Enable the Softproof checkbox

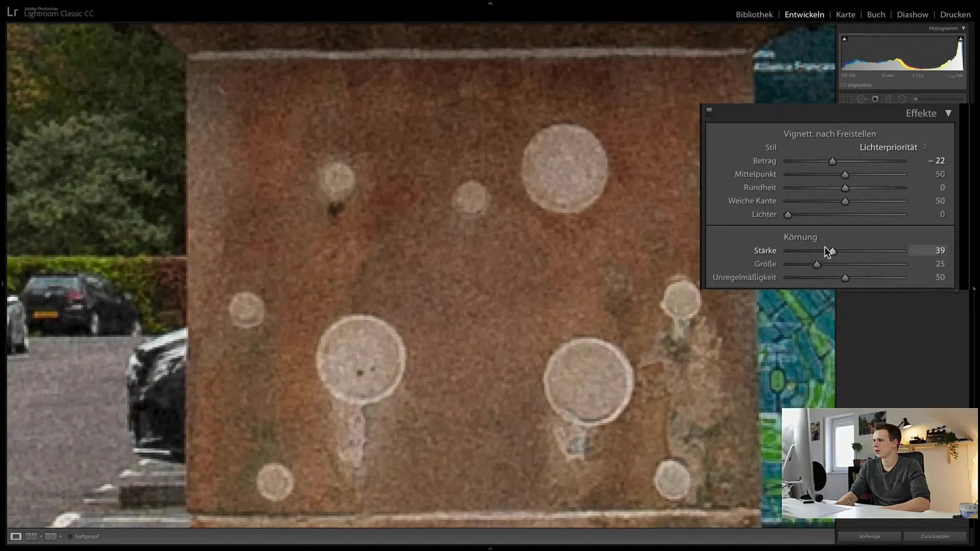pos(70,536)
